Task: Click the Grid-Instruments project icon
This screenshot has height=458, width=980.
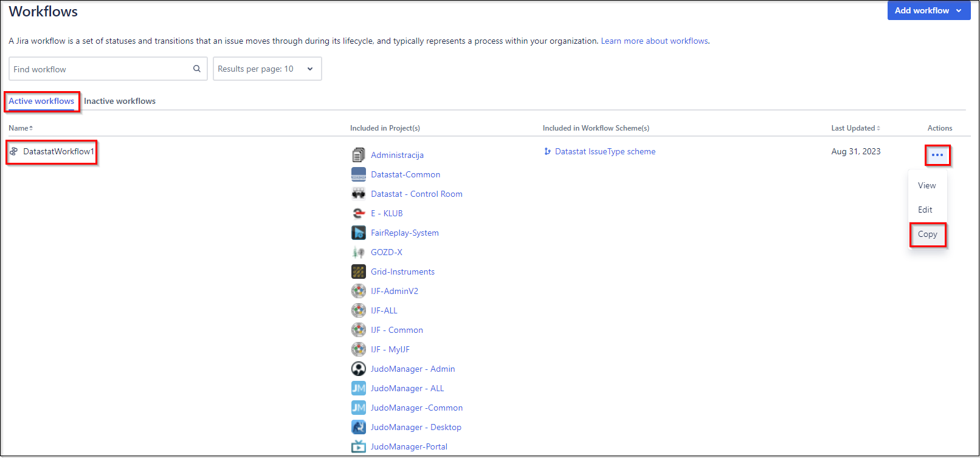Action: pos(359,272)
